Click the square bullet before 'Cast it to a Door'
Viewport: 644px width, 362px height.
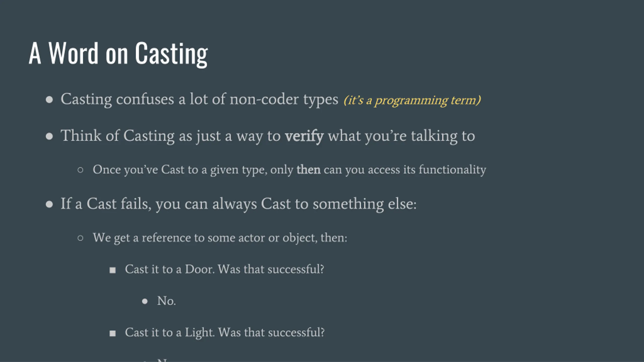pos(112,270)
